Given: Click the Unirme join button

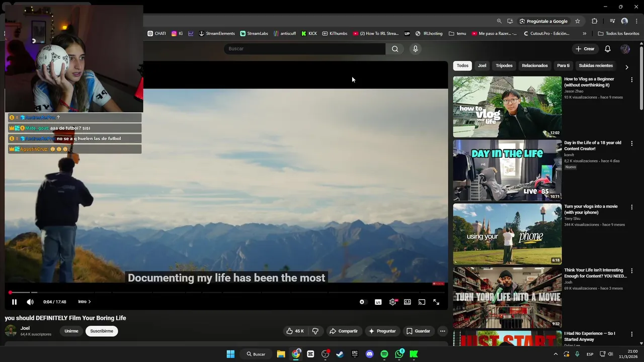Looking at the screenshot, I should pos(71,331).
